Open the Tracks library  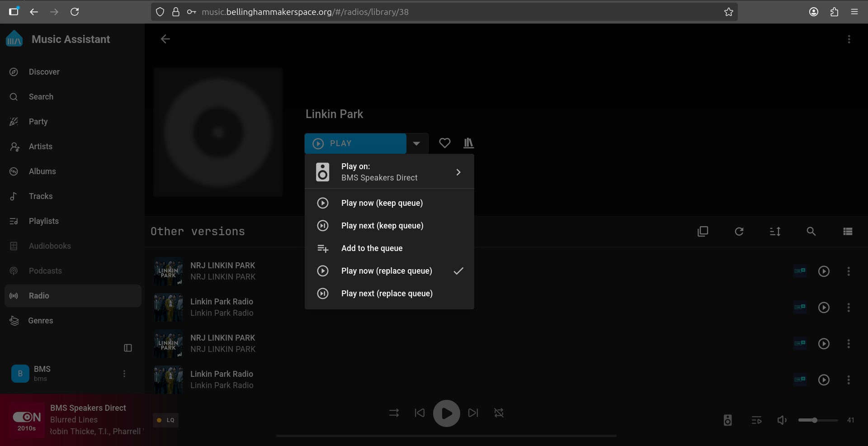coord(73,196)
